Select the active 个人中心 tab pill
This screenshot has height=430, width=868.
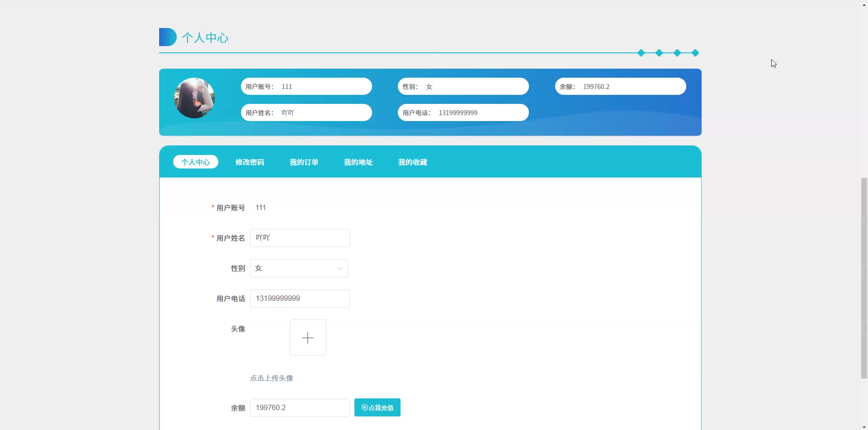195,162
